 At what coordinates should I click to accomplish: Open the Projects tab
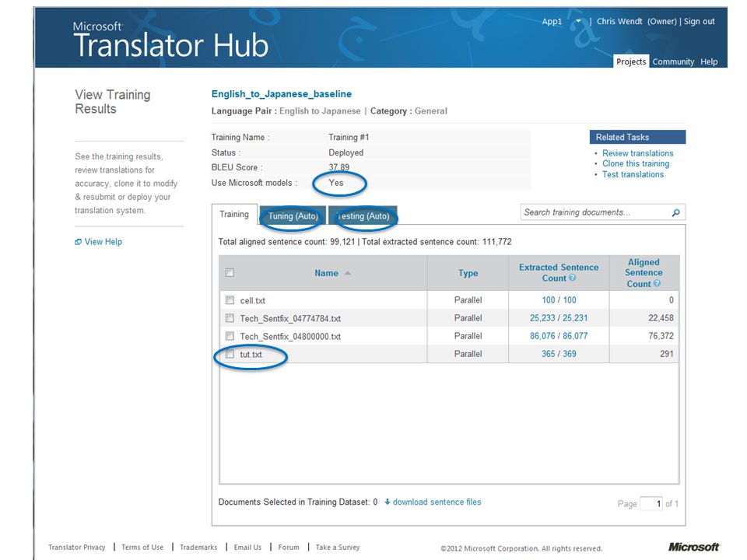pyautogui.click(x=631, y=61)
